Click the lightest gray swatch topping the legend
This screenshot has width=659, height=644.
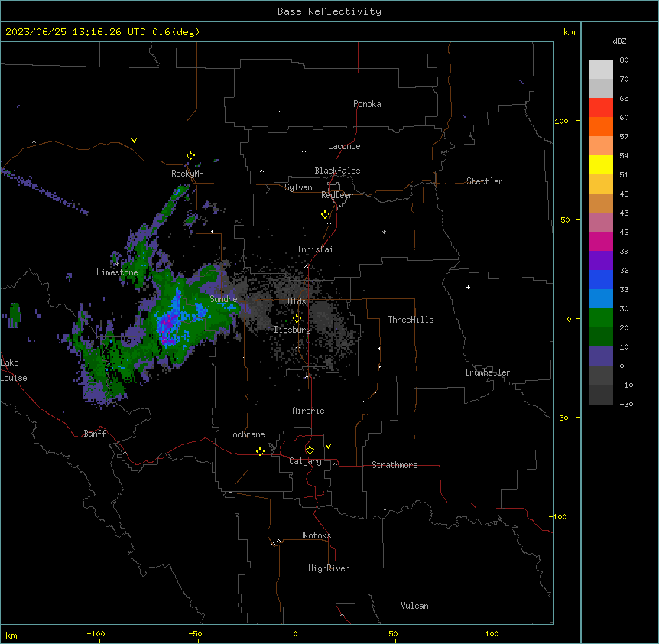[x=601, y=70]
